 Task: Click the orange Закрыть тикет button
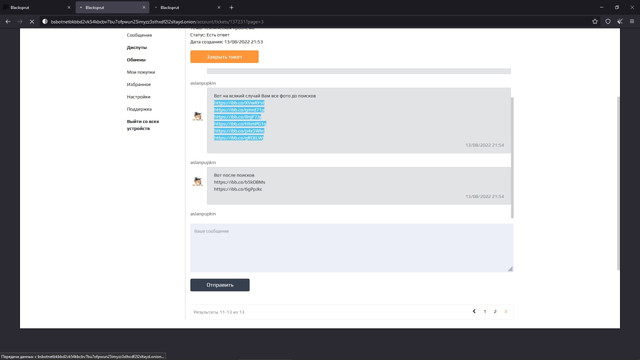click(x=224, y=57)
